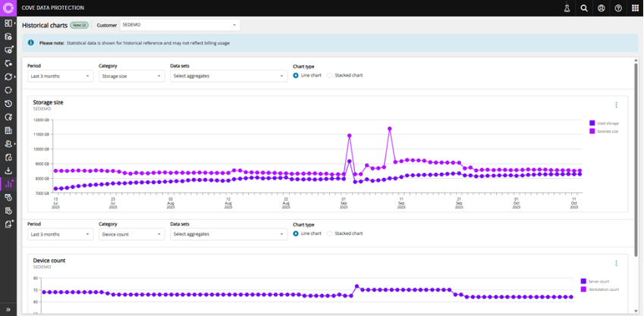Select the bar chart icon in sidebar
Viewport: 644px width, 316px height.
(x=8, y=184)
